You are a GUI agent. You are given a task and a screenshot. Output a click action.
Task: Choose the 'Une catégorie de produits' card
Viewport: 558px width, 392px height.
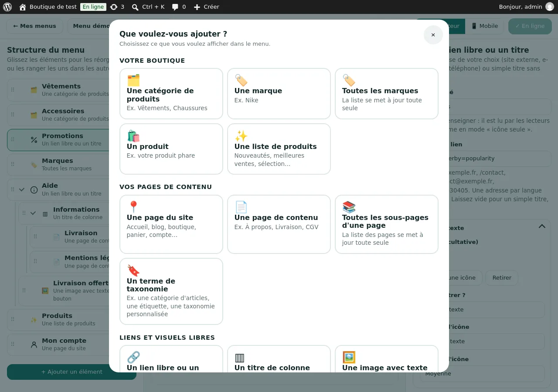pos(171,94)
